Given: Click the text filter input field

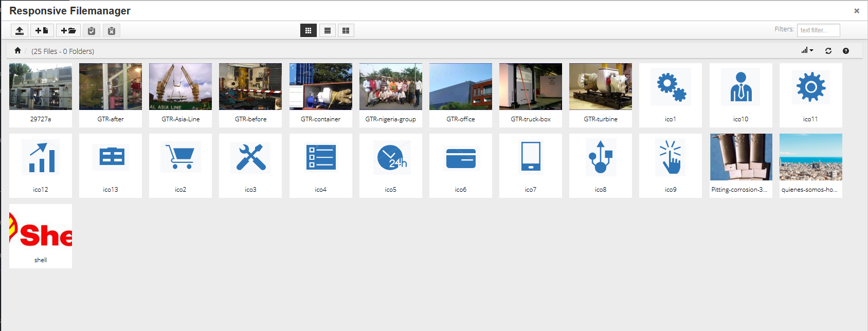Looking at the screenshot, I should pos(819,30).
